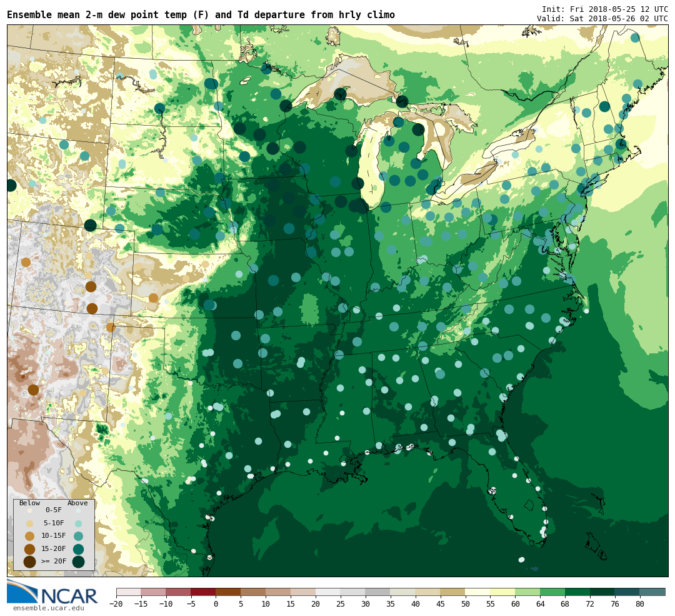This screenshot has height=616, width=675.
Task: Click the green colorbar swatch between 64 and 68
Action: tap(552, 592)
